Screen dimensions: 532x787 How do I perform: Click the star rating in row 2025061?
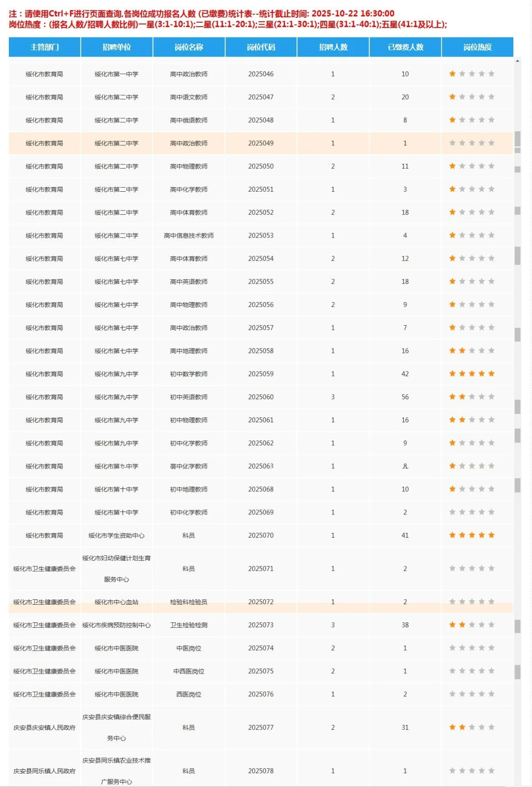[471, 420]
